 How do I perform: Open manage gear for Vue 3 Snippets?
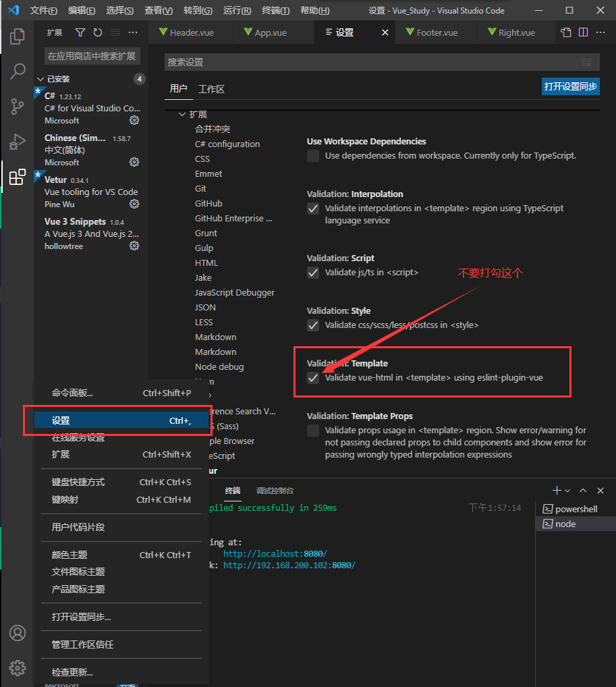click(x=134, y=246)
